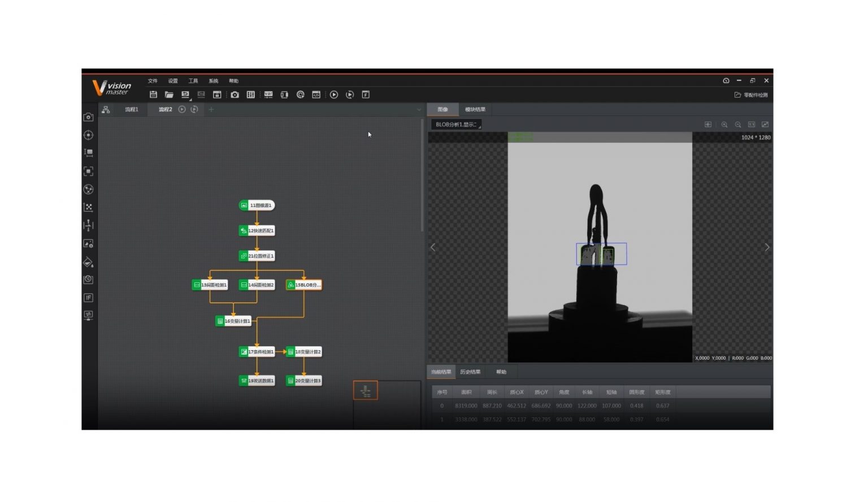
Task: Select the IF condition module in the sidebar
Action: 88,298
